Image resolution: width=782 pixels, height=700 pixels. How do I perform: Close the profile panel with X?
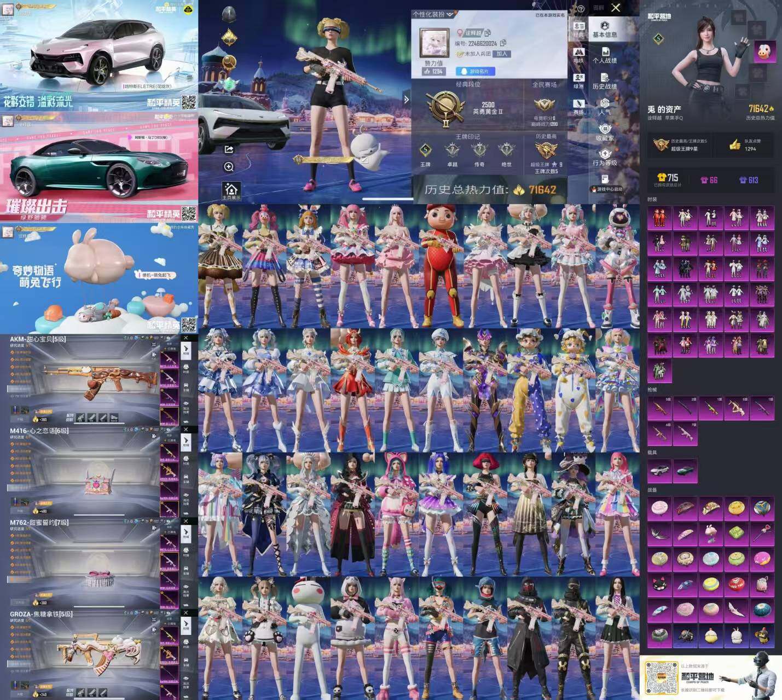pos(616,8)
